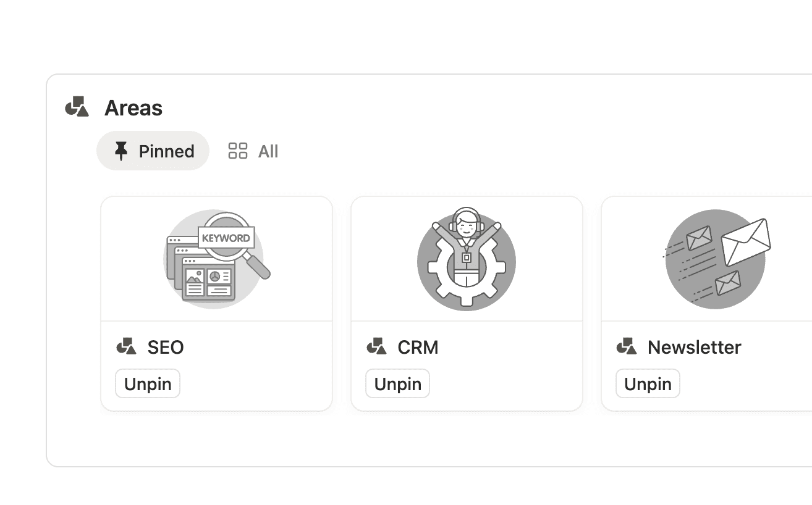
Task: Unpin the Newsletter area
Action: pyautogui.click(x=648, y=384)
